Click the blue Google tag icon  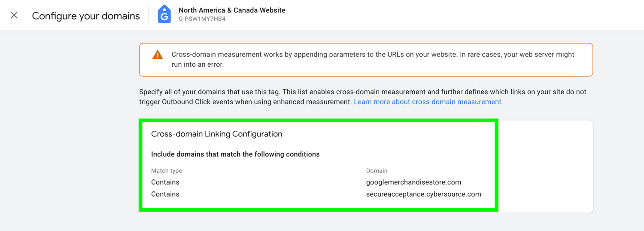[x=164, y=14]
